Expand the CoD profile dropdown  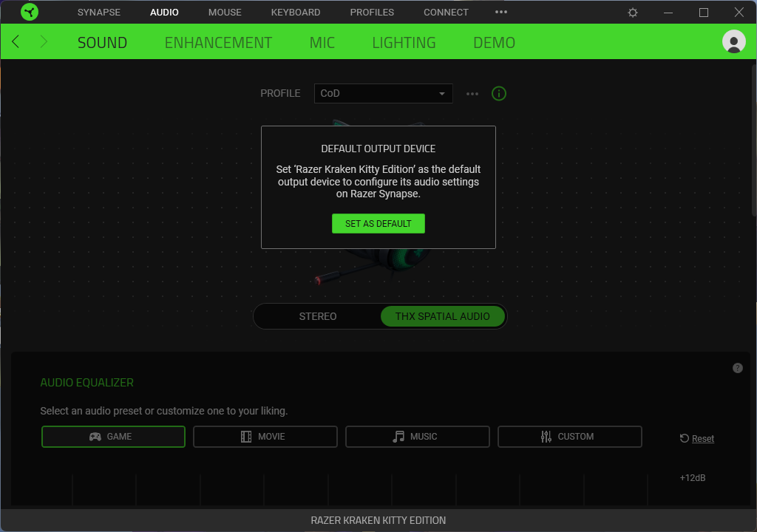tap(384, 93)
